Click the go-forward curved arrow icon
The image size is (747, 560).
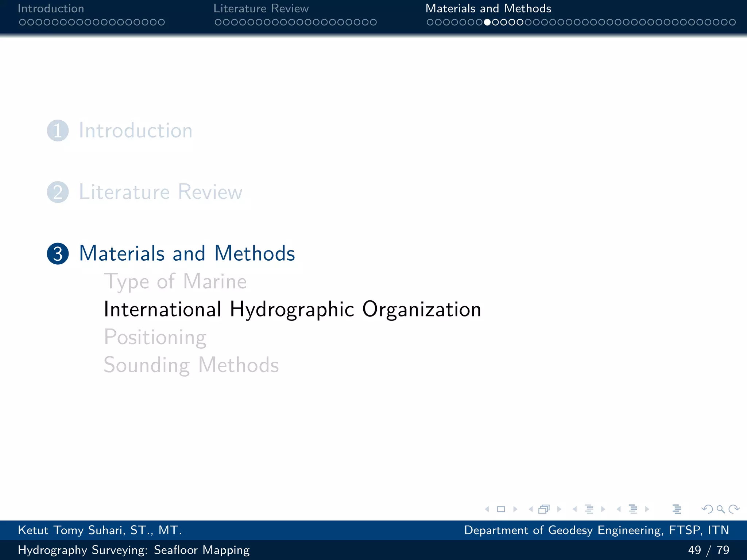[734, 509]
